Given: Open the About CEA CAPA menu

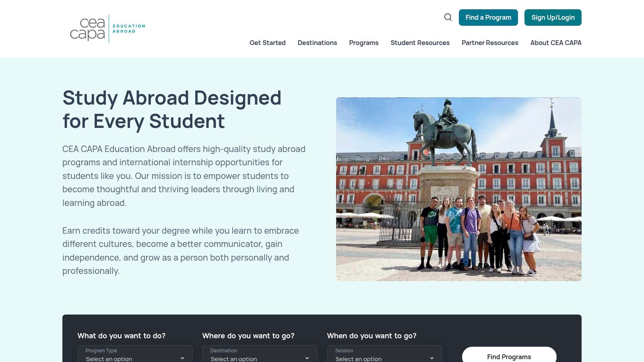Looking at the screenshot, I should point(555,43).
